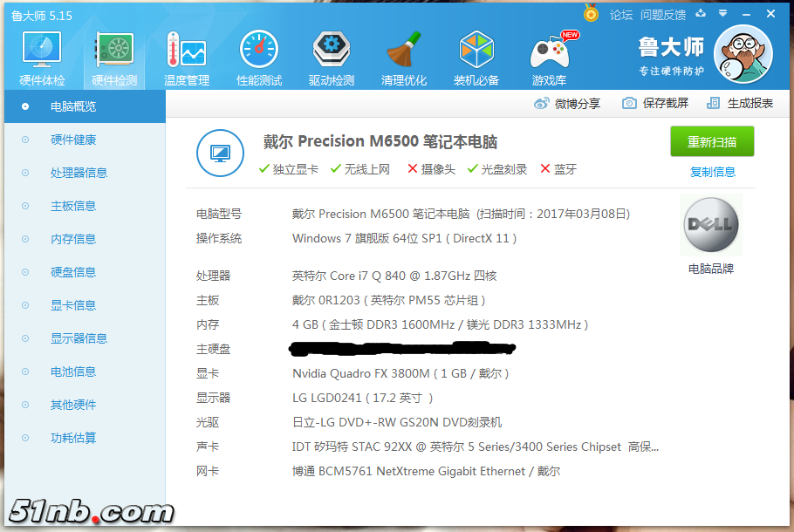
Task: Open 驱动检测 driver detection
Action: (332, 57)
